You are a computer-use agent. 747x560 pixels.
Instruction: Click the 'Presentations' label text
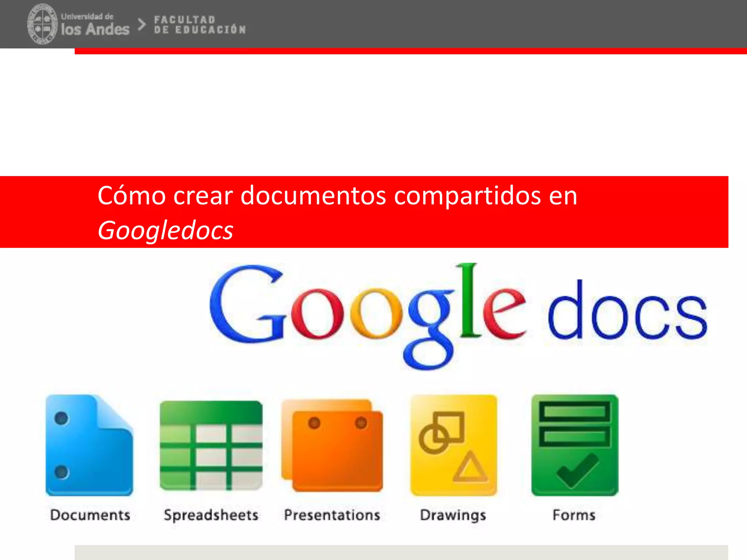pos(332,515)
